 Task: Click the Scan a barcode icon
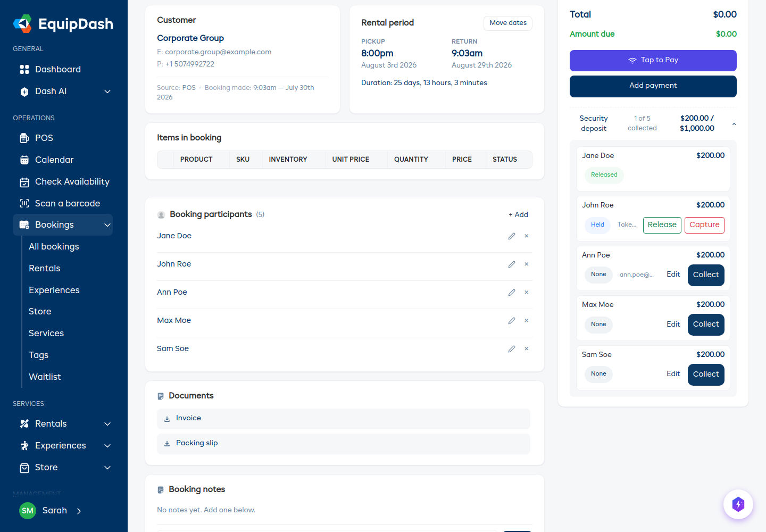coord(24,203)
